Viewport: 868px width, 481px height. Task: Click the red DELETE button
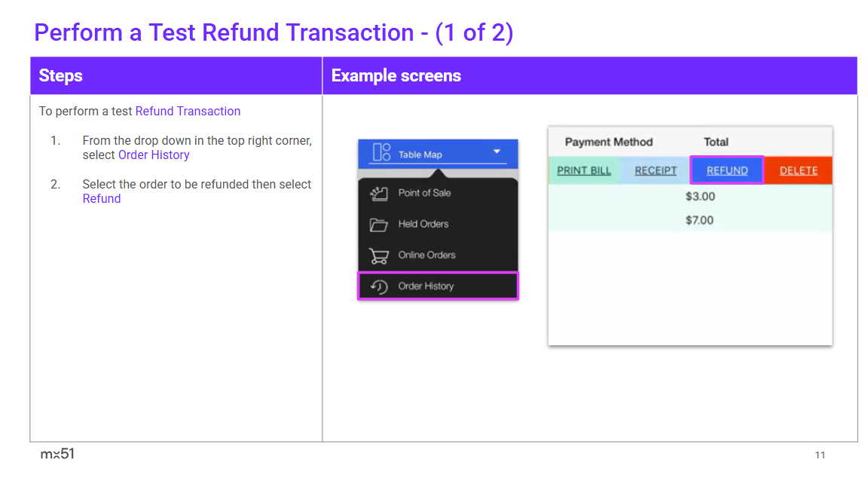point(798,170)
